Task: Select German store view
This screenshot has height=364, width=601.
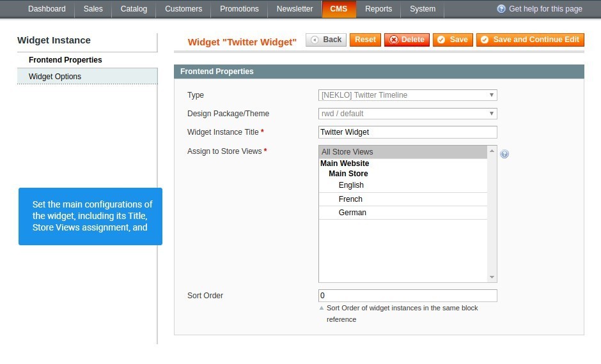Action: pyautogui.click(x=403, y=213)
